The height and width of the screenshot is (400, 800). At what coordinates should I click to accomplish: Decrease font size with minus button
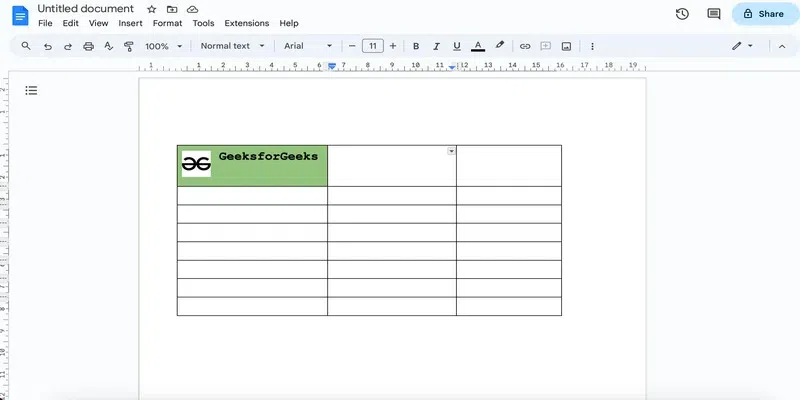coord(352,46)
